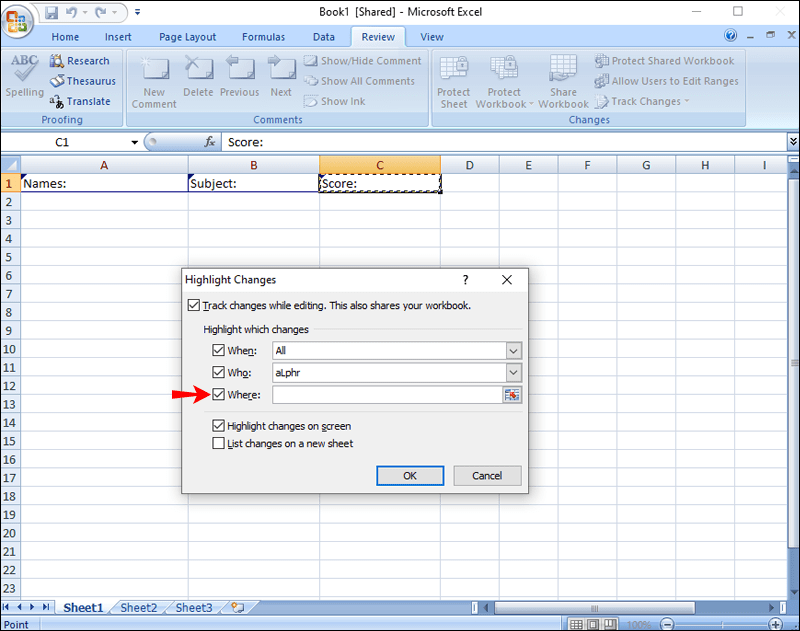The image size is (800, 631).
Task: Open Excel Help question mark icon
Action: point(730,35)
